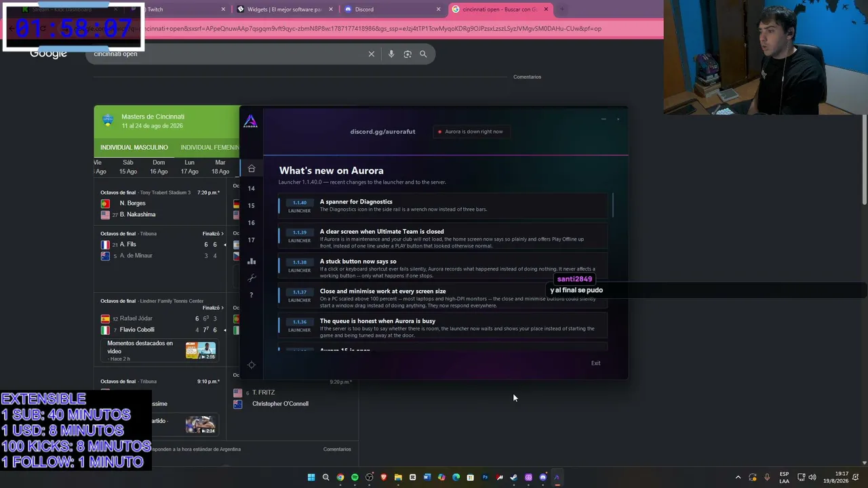868x488 pixels.
Task: Select the 16 entry in Aurora's side rail
Action: [251, 223]
